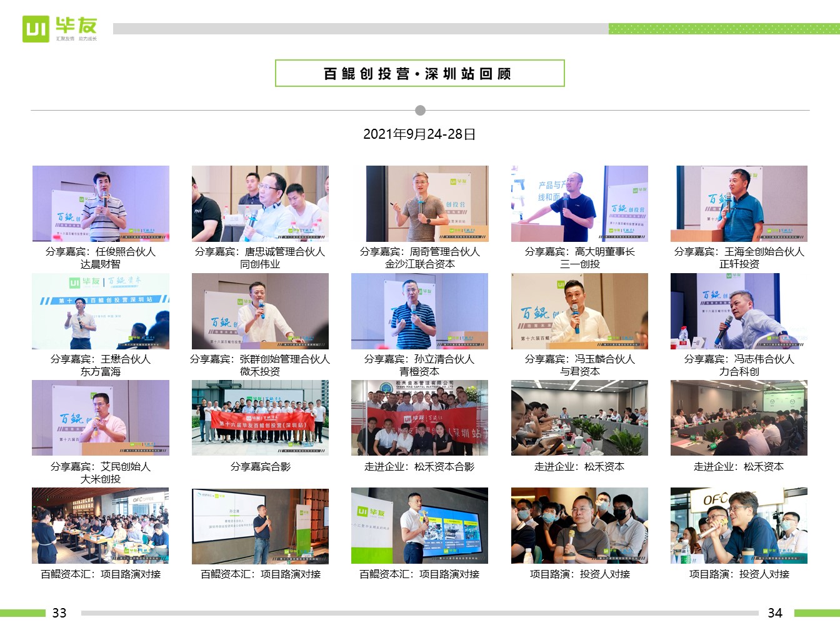Image resolution: width=840 pixels, height=630 pixels.
Task: Click the firm name 微禾投资
Action: pos(260,372)
